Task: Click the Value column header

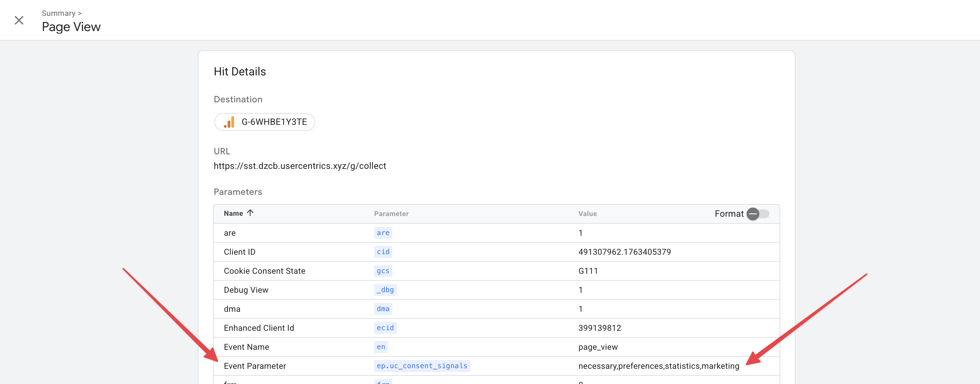Action: click(x=587, y=214)
